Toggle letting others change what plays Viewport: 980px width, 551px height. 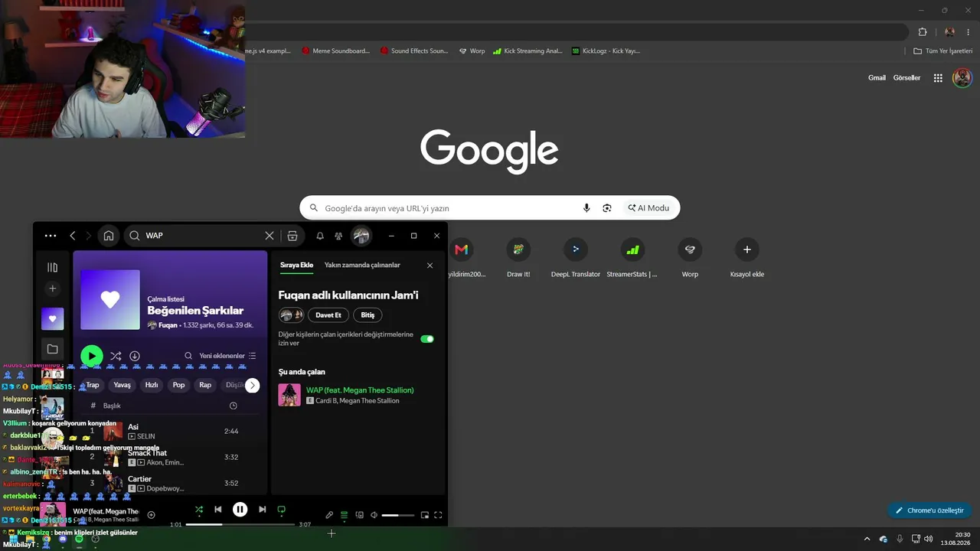(x=427, y=339)
